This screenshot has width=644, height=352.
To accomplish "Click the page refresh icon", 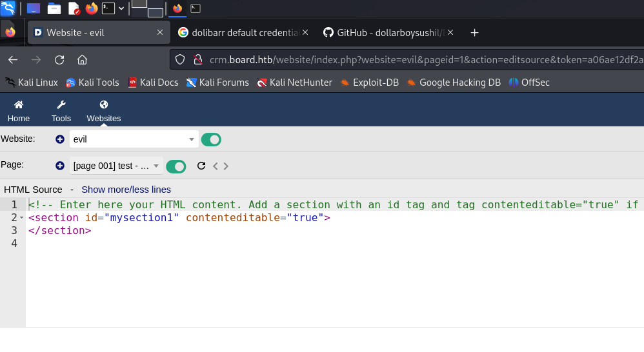I will click(x=201, y=166).
